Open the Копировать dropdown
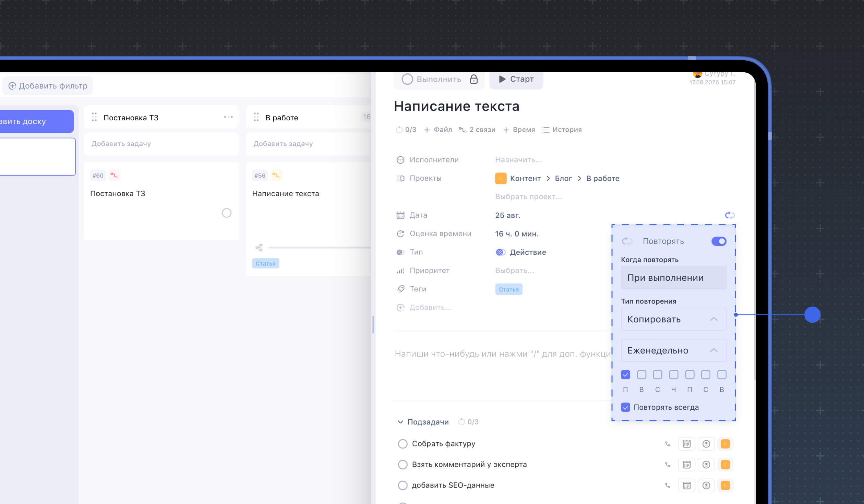The height and width of the screenshot is (504, 864). [673, 319]
